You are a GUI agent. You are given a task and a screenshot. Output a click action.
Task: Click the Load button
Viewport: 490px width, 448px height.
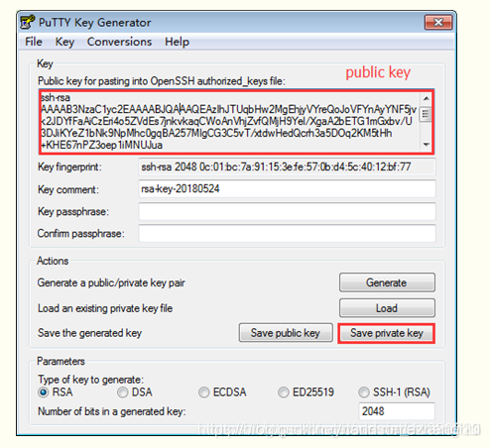[387, 308]
